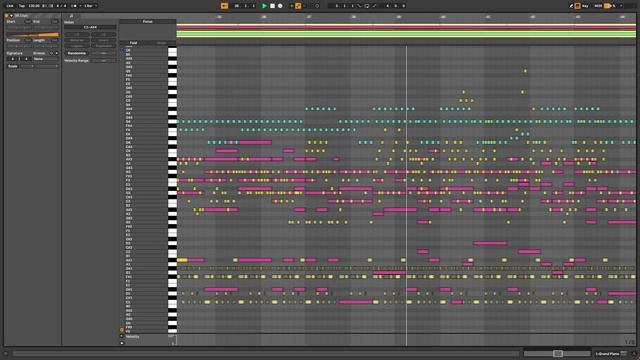Image resolution: width=640 pixels, height=360 pixels.
Task: Click the green clip overview strip
Action: [x=406, y=33]
